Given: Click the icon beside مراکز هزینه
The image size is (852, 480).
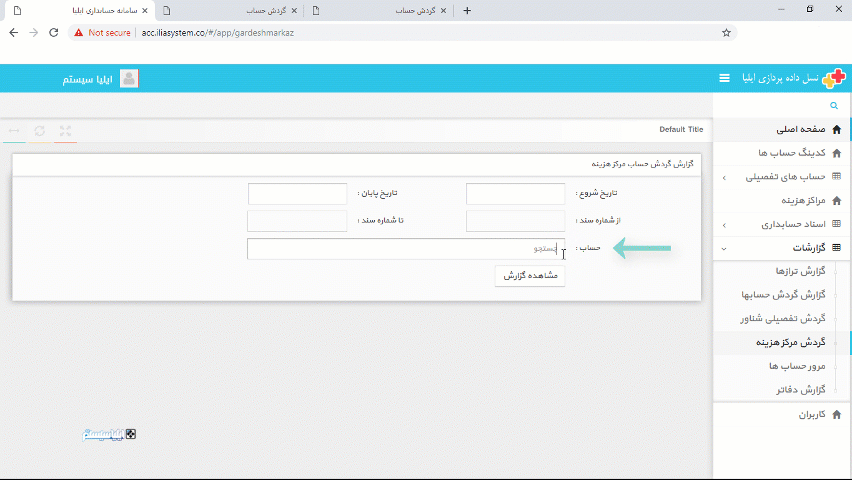Looking at the screenshot, I should coord(837,201).
